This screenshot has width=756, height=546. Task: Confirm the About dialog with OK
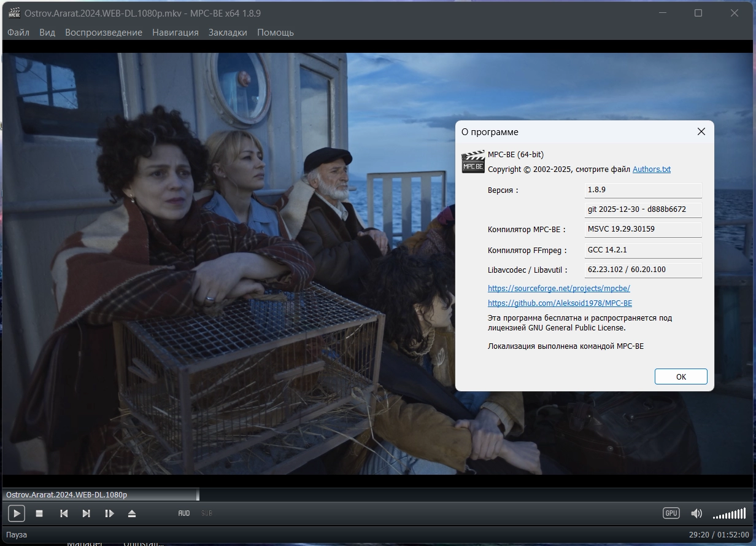pyautogui.click(x=681, y=376)
